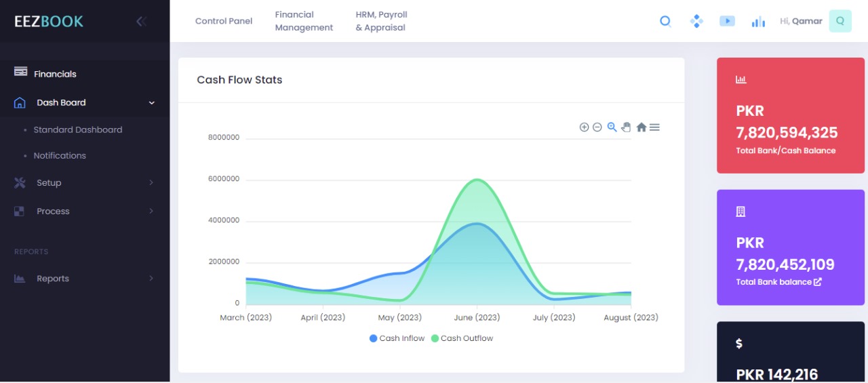Click the search magnifier icon in header

(665, 22)
